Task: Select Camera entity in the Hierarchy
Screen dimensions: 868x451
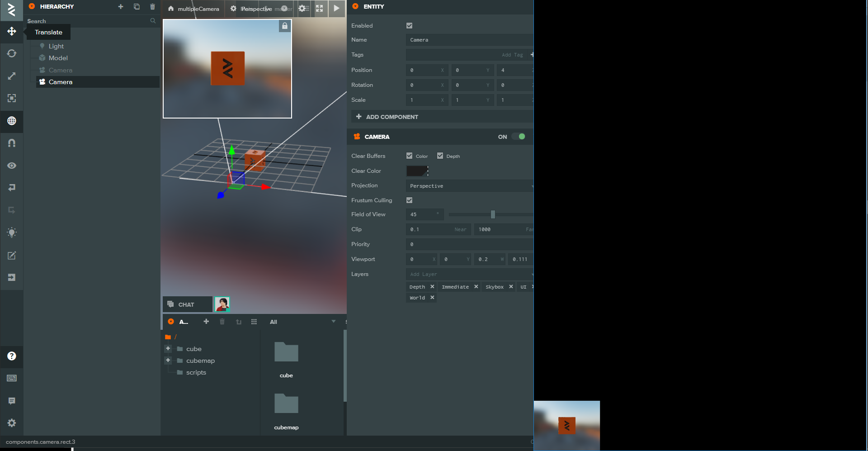Action: point(60,82)
